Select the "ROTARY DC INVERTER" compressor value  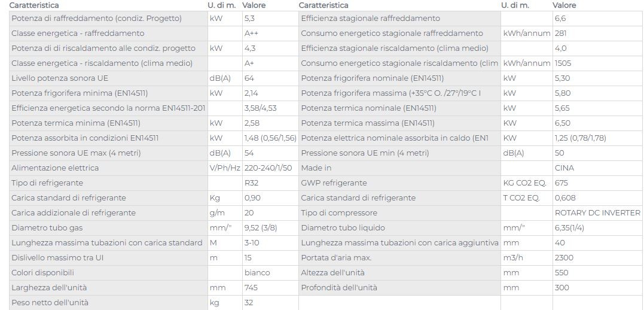click(597, 213)
